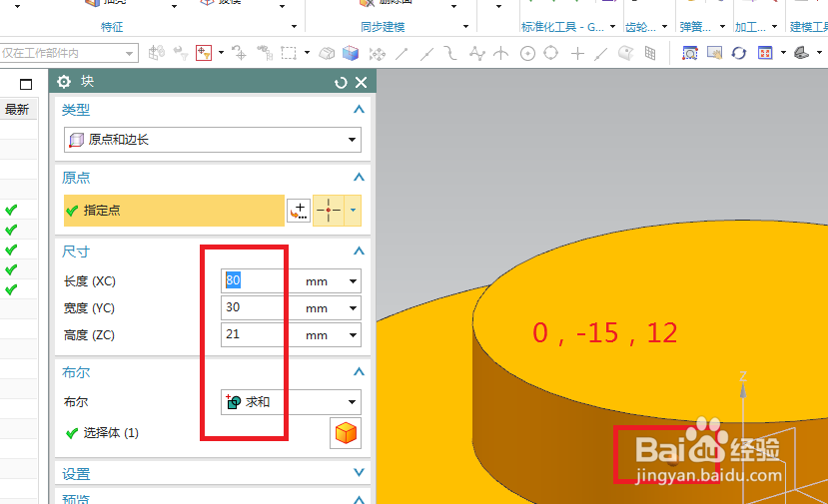Open the 宽度 (YC) mm options dropdown
828x504 pixels.
click(353, 308)
